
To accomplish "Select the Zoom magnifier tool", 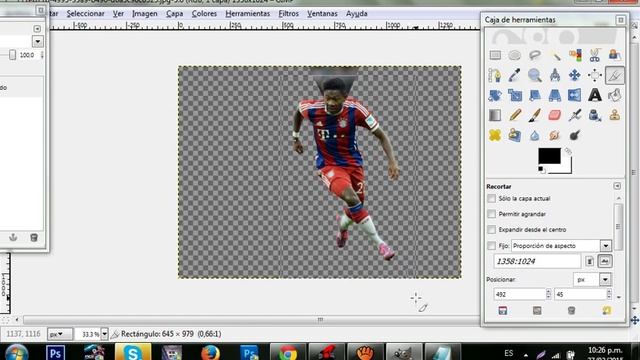I will 535,75.
